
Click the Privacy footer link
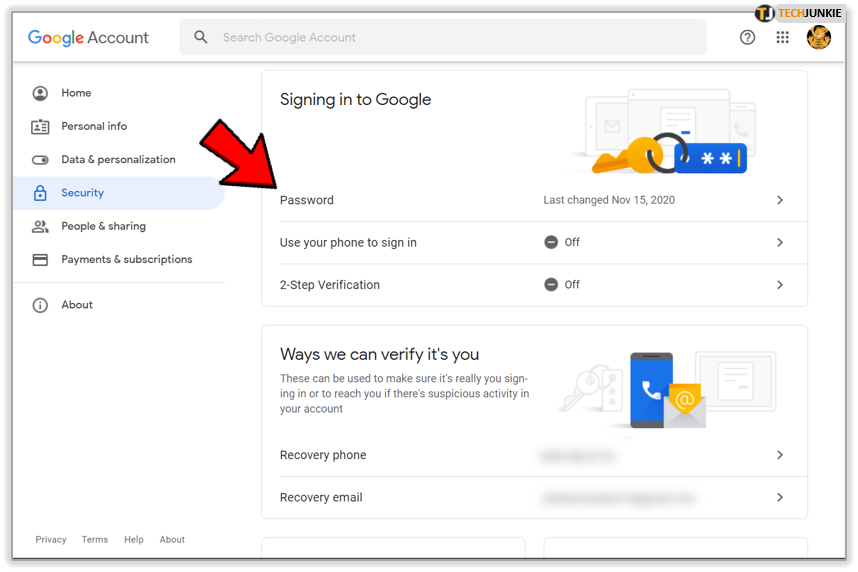pos(51,540)
